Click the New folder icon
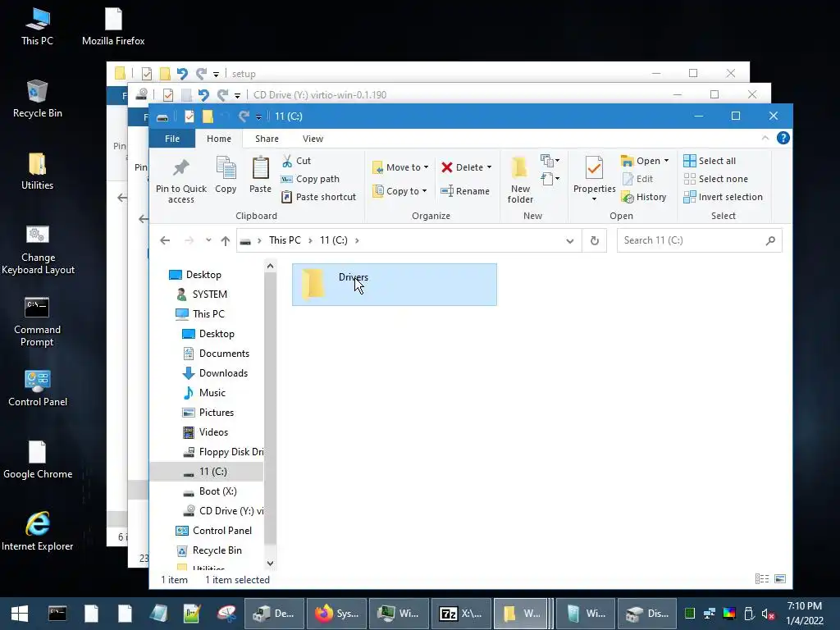Screen dimensions: 840x630 519,167
